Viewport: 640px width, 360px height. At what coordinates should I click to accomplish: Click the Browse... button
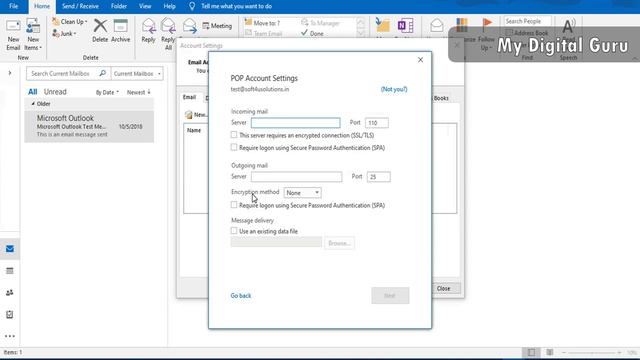pyautogui.click(x=339, y=243)
